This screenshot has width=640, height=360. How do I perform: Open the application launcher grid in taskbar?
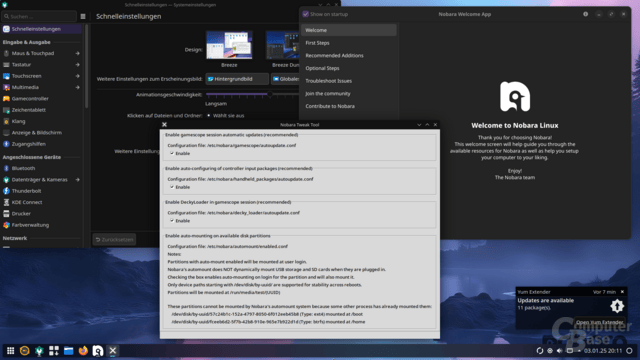pyautogui.click(x=10, y=351)
